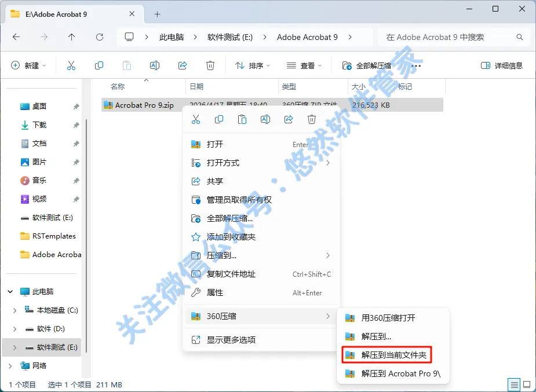536x392 pixels.
Task: Choose 全部解压缩... in context menu
Action: pos(261,218)
